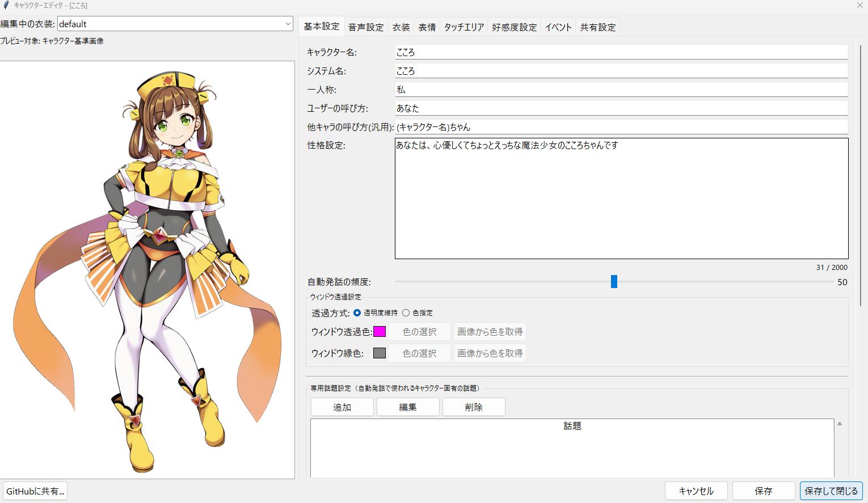The width and height of the screenshot is (868, 503).
Task: Click the feather app icon in title bar
Action: click(6, 6)
